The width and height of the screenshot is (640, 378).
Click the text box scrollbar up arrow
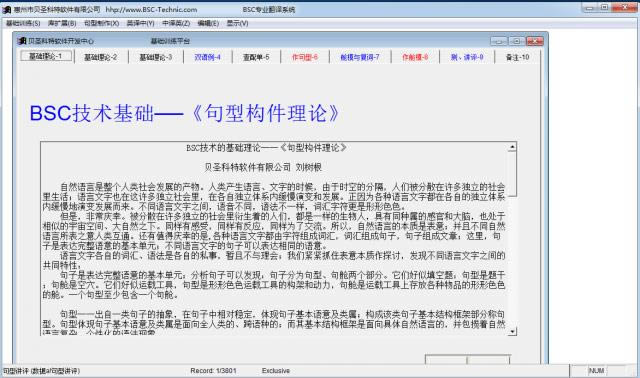512,147
